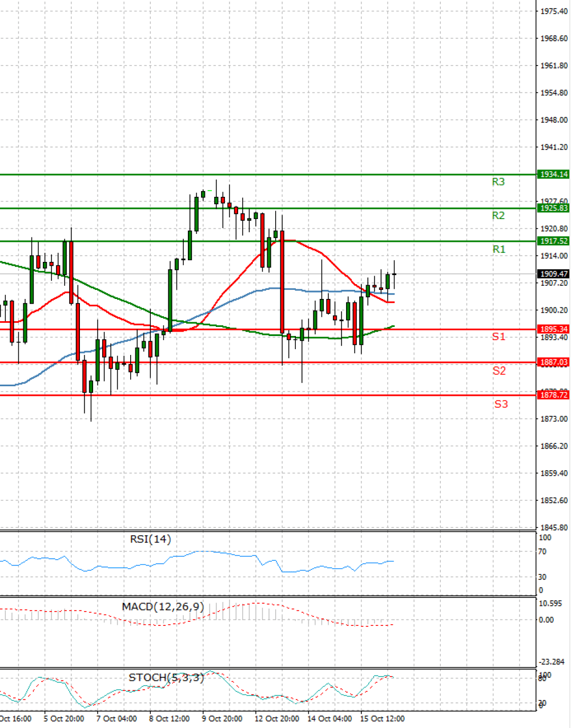Click the R3 resistance line at 1934.14
Screen dimensions: 571x728
(x=268, y=175)
